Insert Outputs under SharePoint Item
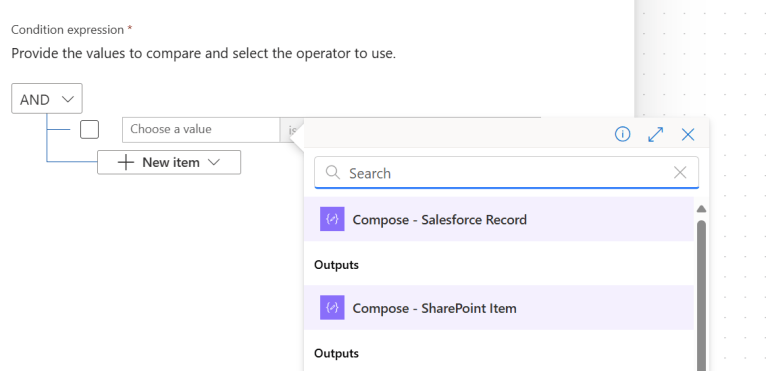 pos(336,353)
